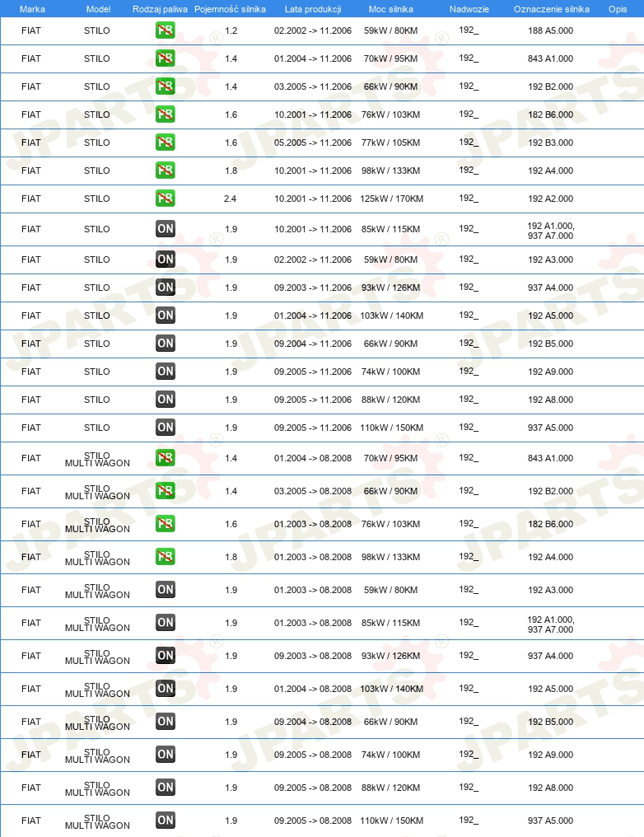This screenshot has width=644, height=837.
Task: Click petrol icon in 10.2001 -> 11.2006 98kW / 133KM row
Action: click(166, 171)
